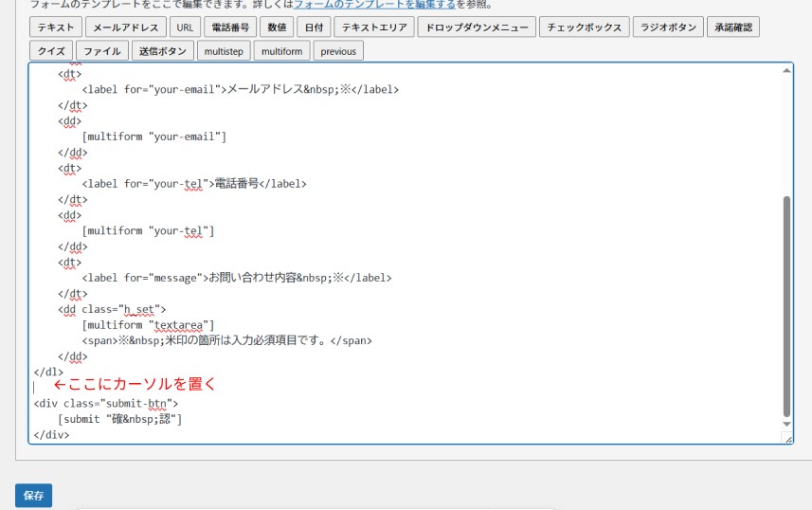Insert a ラジオボタン form tag
Screen dimensions: 812x510
(x=668, y=27)
